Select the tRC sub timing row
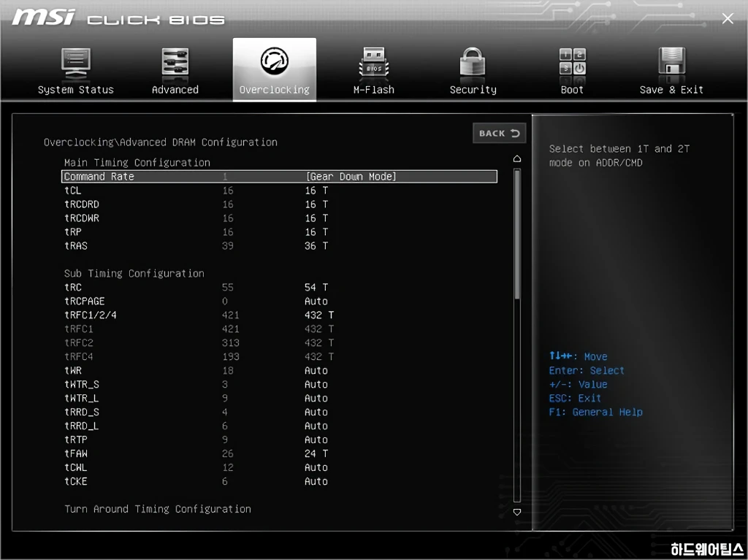Screen dimensions: 748x560 click(279, 287)
